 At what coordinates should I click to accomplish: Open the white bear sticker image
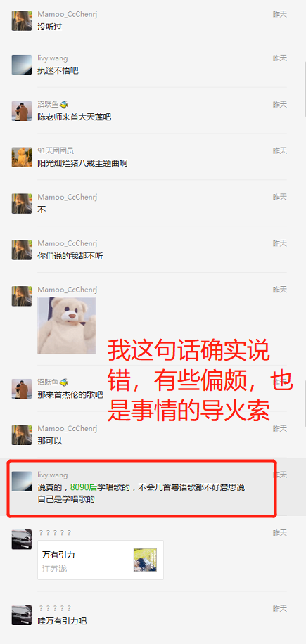coord(67,325)
